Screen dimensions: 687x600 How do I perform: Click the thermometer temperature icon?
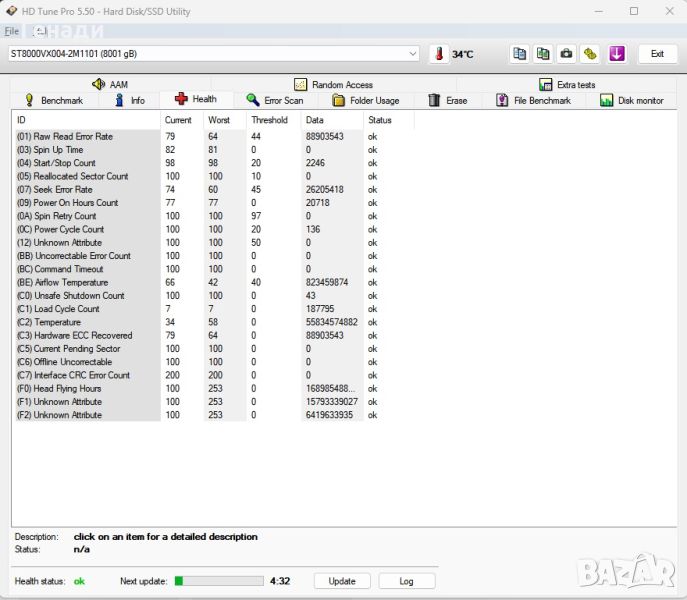pyautogui.click(x=438, y=54)
